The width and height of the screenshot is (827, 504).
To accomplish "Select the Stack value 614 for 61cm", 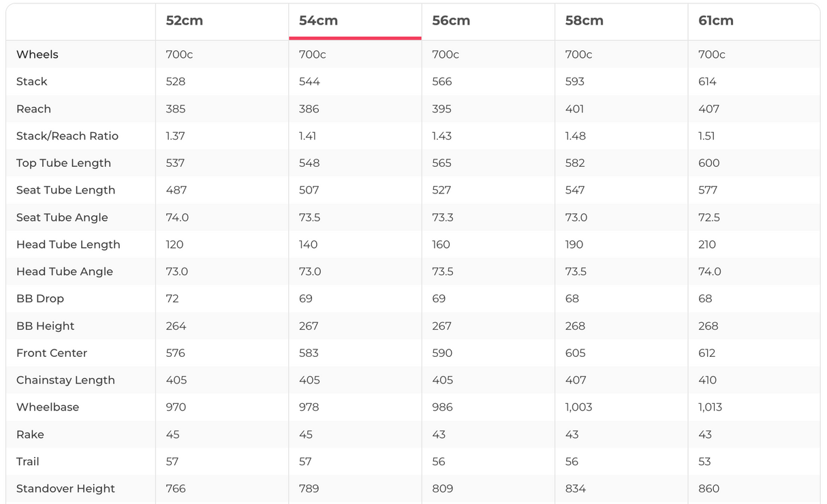I will 707,82.
